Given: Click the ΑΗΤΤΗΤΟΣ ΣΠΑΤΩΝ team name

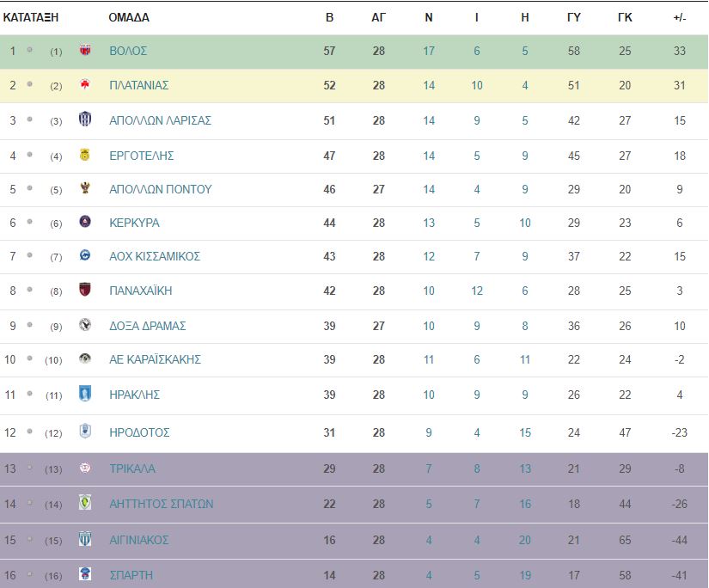Looking at the screenshot, I should pos(162,504).
